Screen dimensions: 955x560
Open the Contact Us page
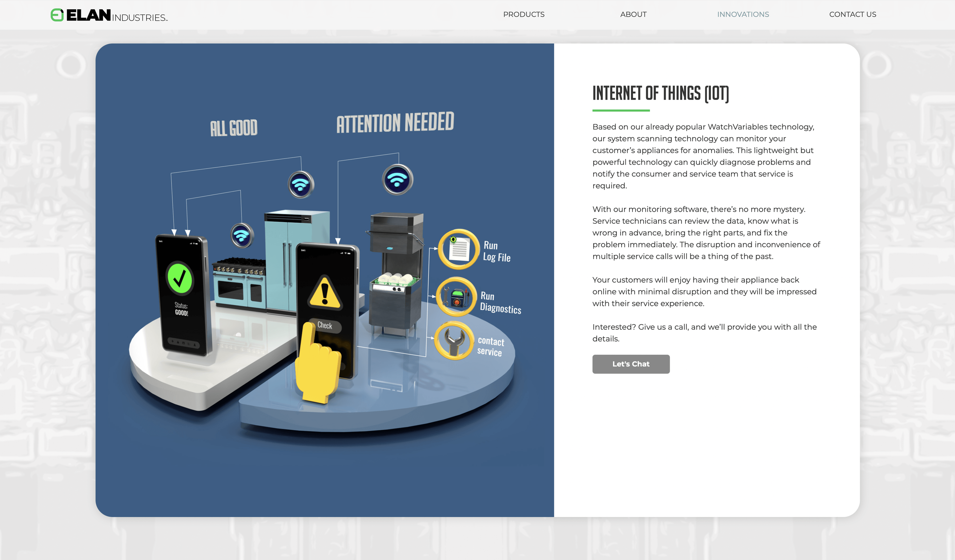click(852, 14)
